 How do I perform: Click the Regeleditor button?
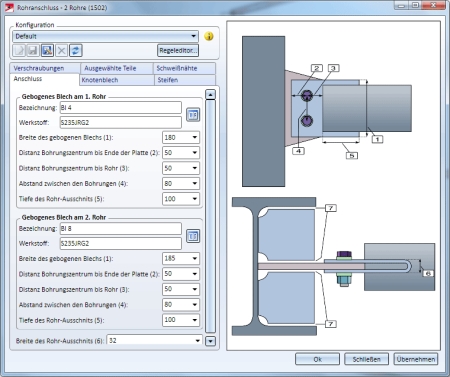178,51
